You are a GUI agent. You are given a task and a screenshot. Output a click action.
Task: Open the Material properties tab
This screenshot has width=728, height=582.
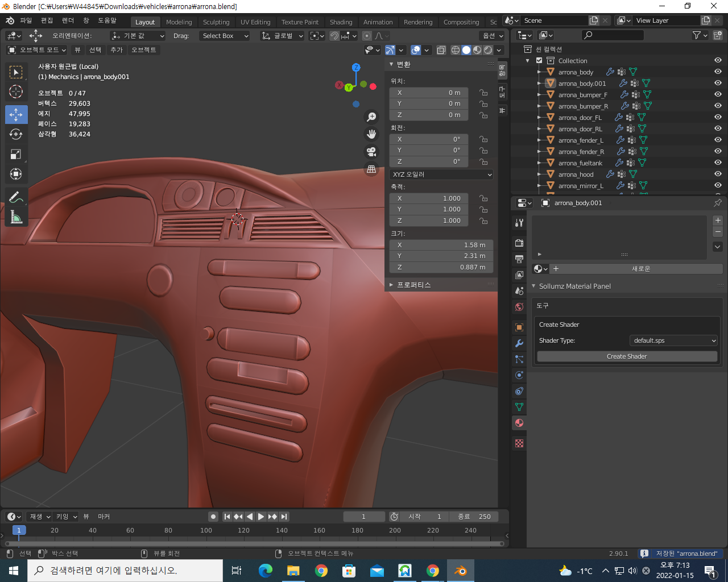(x=519, y=423)
